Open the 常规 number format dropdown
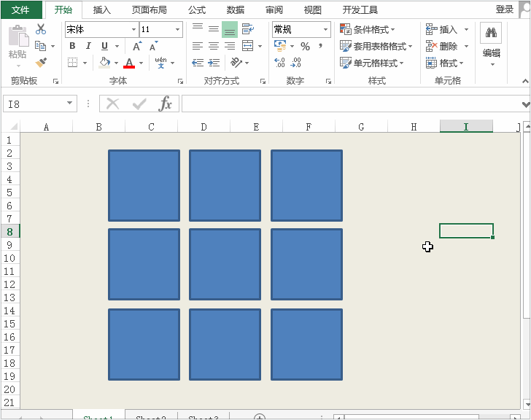 click(x=325, y=29)
